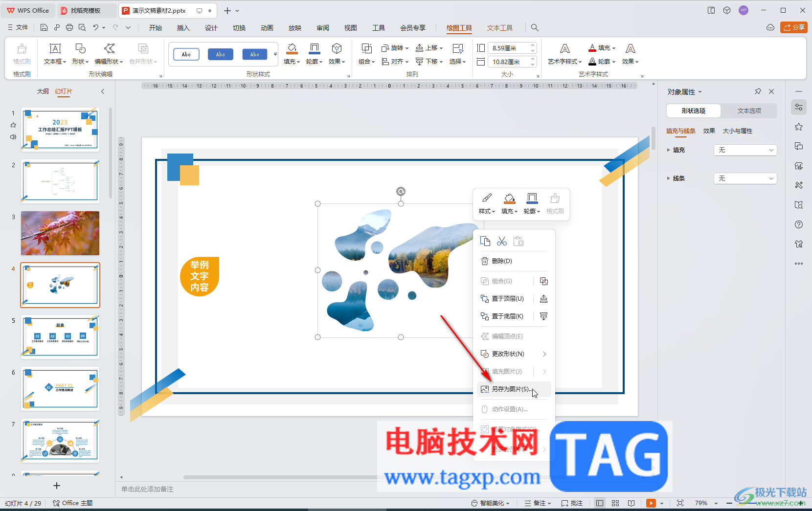Click the shape outline icon in ribbon
The height and width of the screenshot is (511, 812).
point(314,48)
